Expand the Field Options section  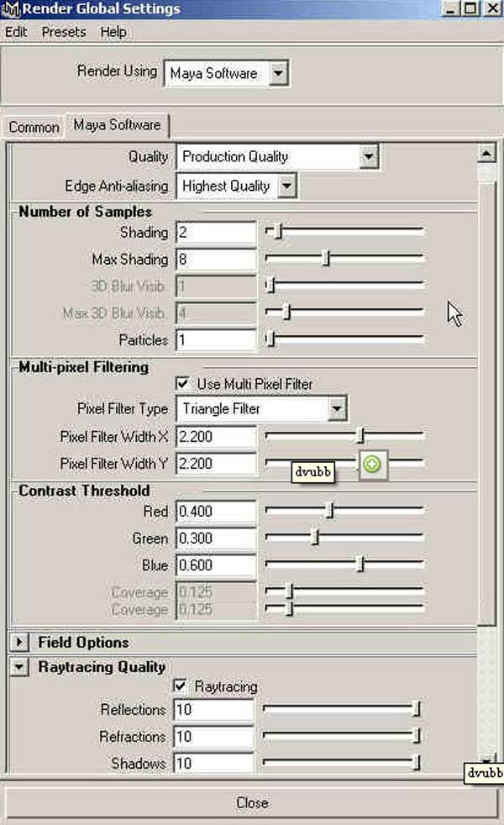(x=19, y=642)
